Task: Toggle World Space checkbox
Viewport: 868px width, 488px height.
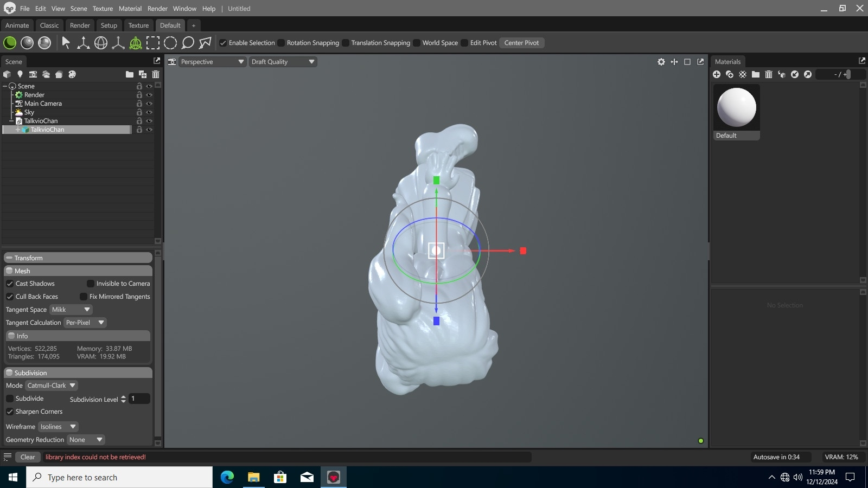Action: pos(417,43)
